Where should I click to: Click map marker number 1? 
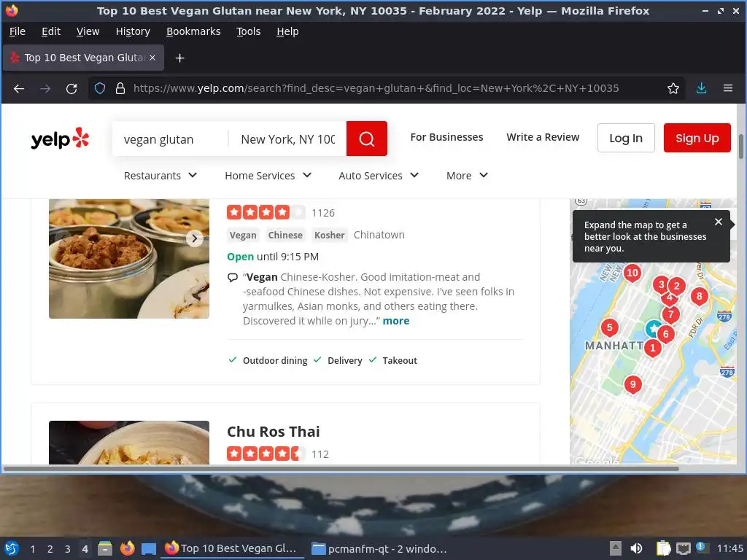[653, 349]
